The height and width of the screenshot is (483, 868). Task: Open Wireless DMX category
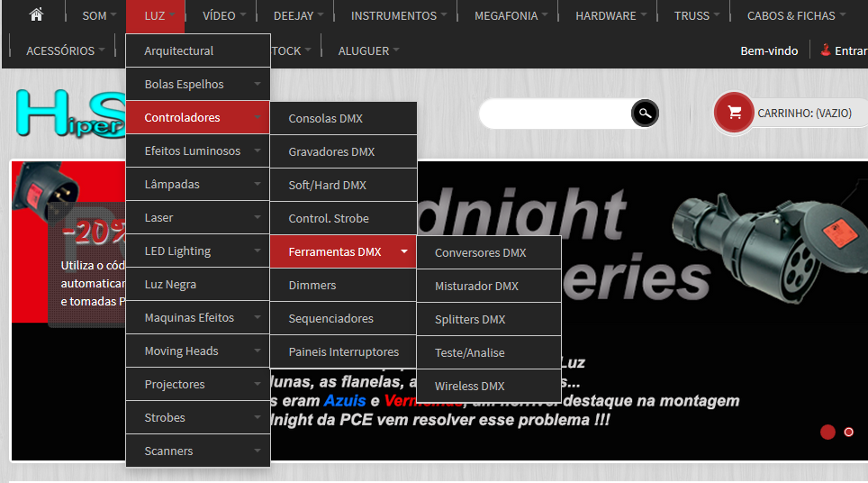click(489, 386)
